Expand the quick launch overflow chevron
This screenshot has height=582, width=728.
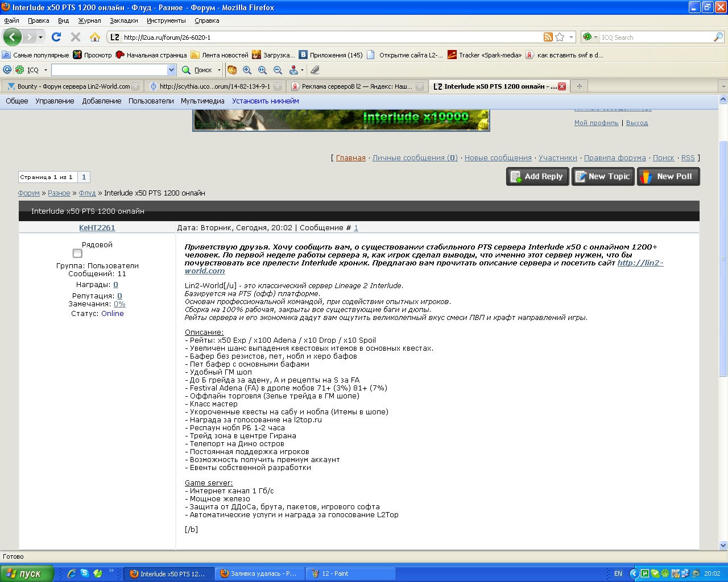[x=111, y=571]
